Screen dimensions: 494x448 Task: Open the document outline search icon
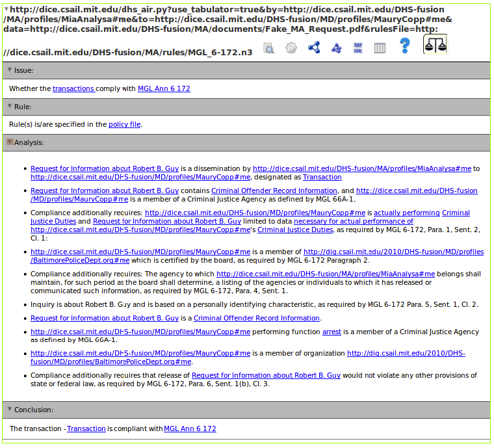click(x=268, y=48)
